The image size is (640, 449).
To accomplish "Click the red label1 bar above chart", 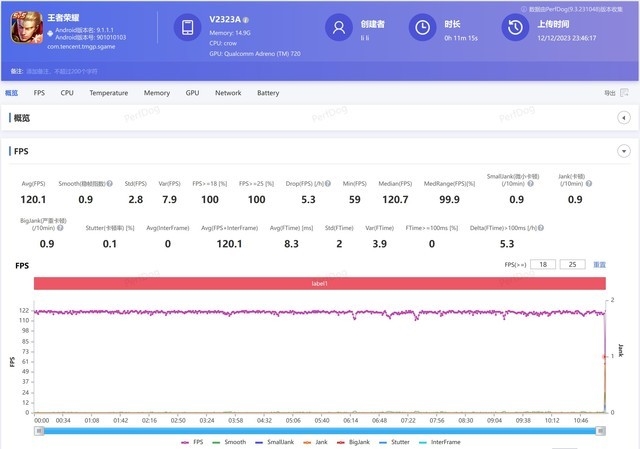I will pyautogui.click(x=320, y=284).
